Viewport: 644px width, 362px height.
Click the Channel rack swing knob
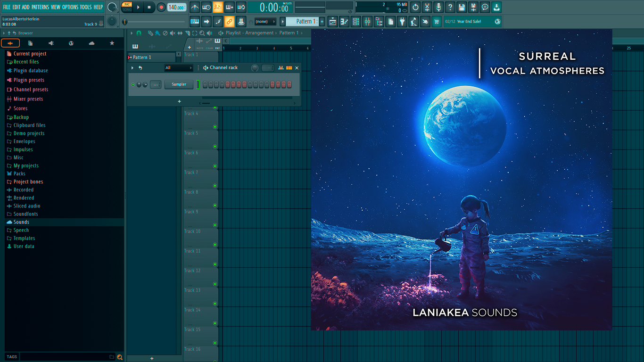(x=255, y=68)
